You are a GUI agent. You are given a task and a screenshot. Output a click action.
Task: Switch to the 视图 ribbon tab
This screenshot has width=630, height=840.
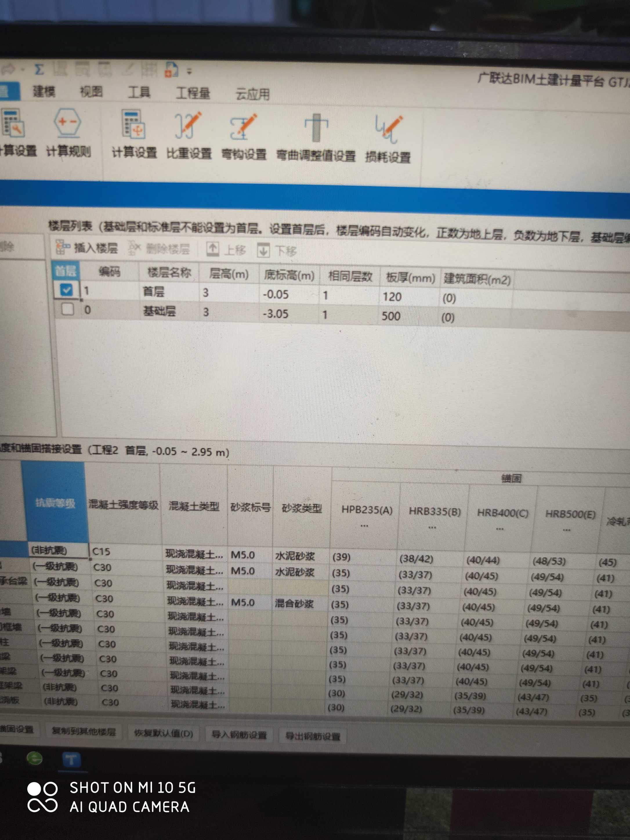(91, 92)
